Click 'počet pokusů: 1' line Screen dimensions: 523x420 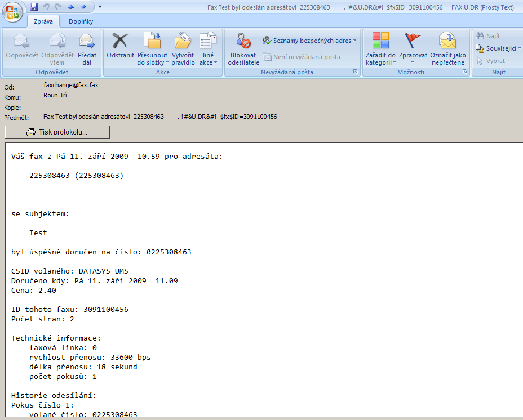coord(63,377)
